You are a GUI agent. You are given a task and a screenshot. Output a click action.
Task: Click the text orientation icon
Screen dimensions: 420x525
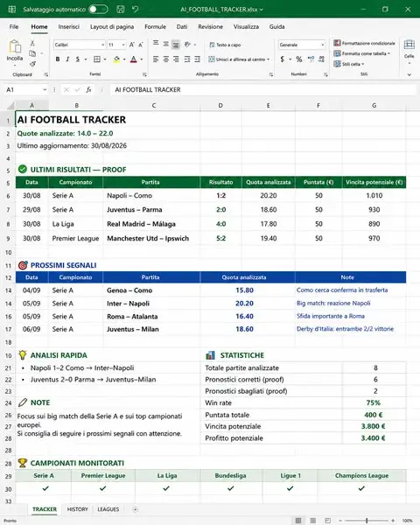(x=187, y=45)
